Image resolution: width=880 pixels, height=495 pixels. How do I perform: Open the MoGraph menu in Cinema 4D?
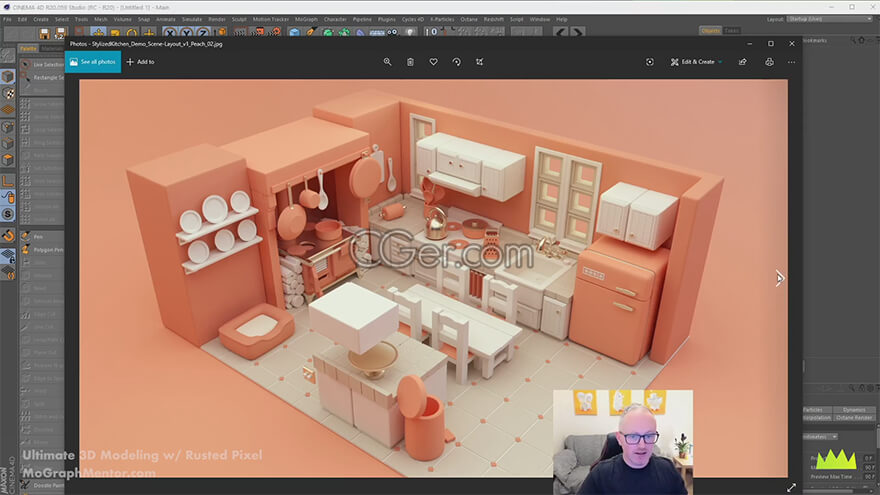pyautogui.click(x=306, y=19)
